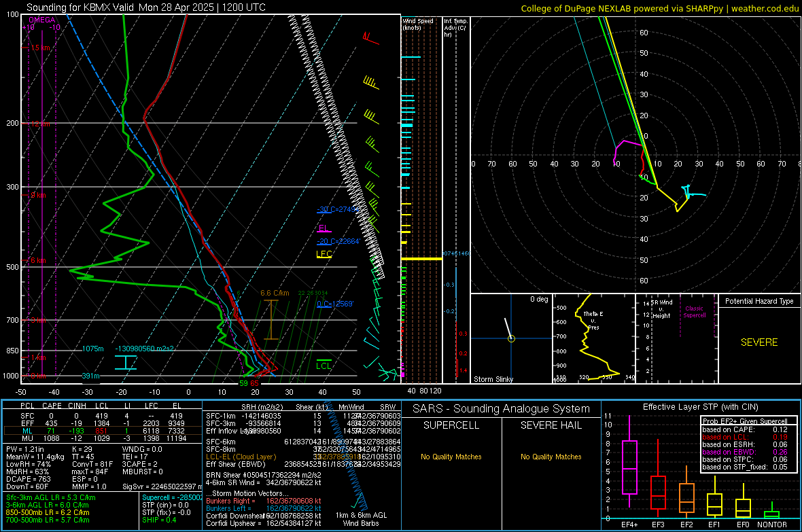The width and height of the screenshot is (802, 532).
Task: Click the SHIP = 0.4 value
Action: pos(159,520)
